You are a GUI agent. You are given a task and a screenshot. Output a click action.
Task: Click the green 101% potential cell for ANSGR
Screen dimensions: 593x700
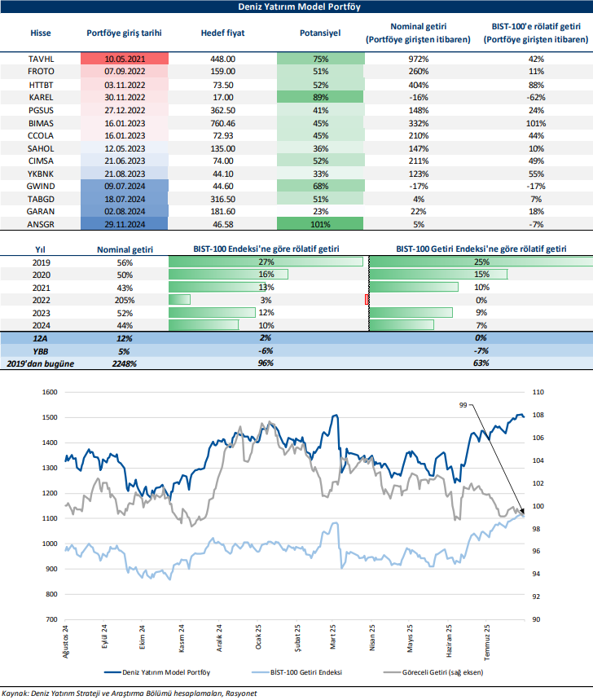pyautogui.click(x=320, y=222)
